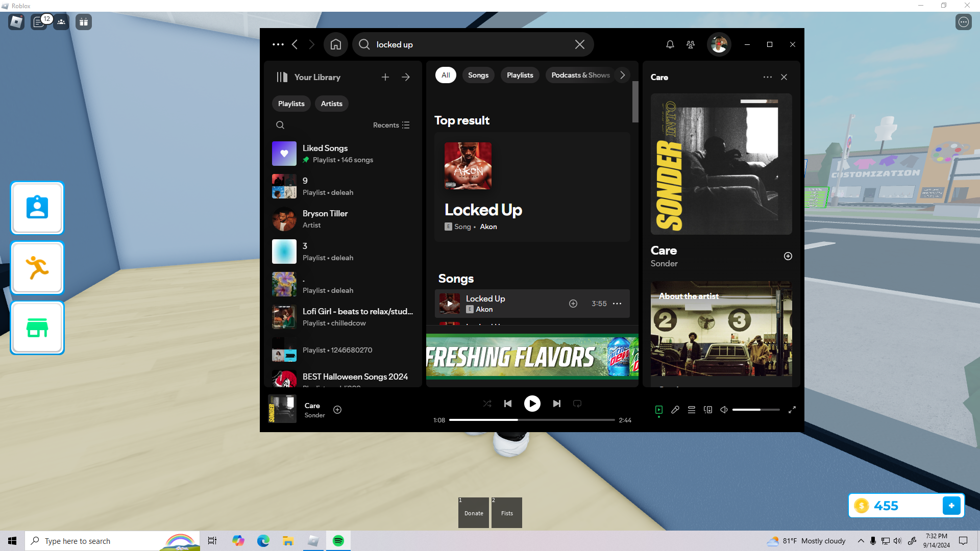
Task: Show more filter chips with chevron
Action: (x=622, y=75)
